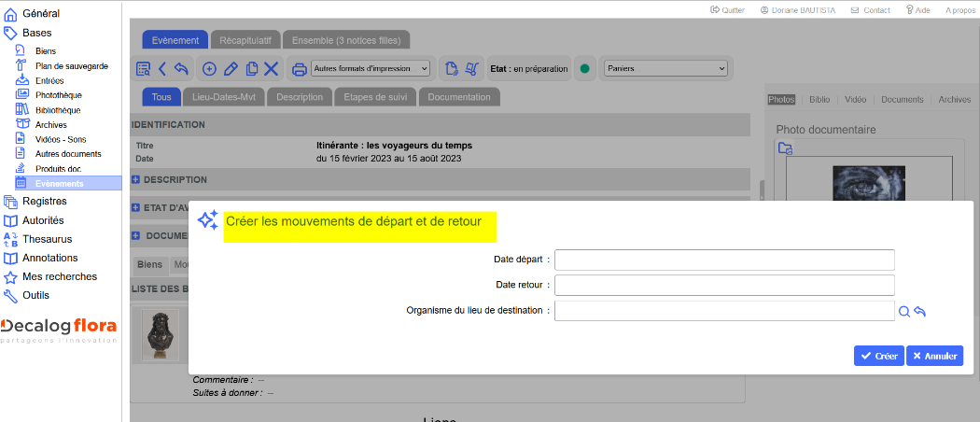The image size is (980, 422).
Task: Click into the Date départ field
Action: 724,260
